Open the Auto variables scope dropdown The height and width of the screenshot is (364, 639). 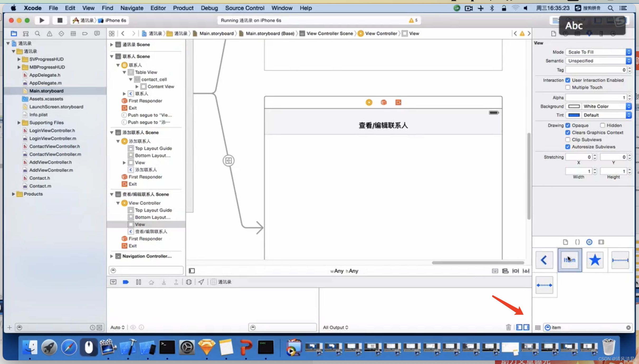(117, 327)
